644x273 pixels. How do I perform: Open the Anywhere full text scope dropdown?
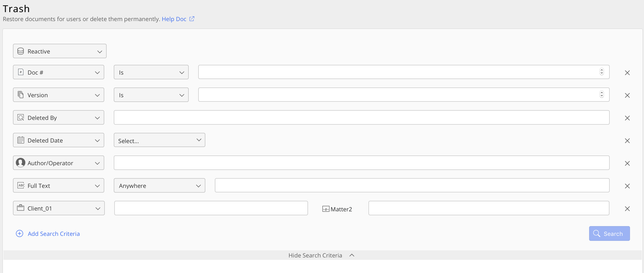(159, 186)
